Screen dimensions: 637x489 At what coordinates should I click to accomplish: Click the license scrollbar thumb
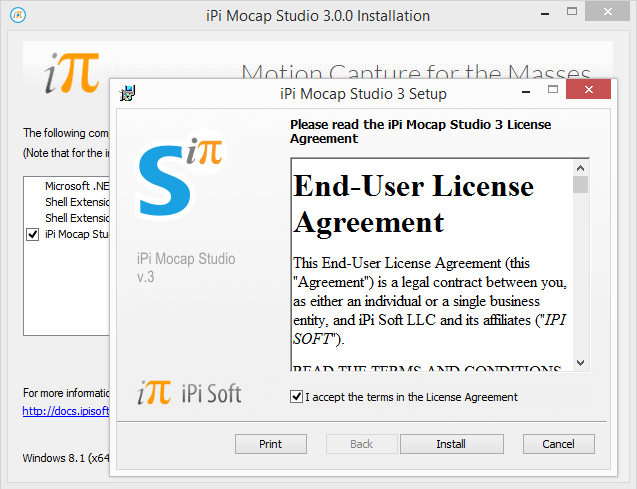pyautogui.click(x=581, y=184)
